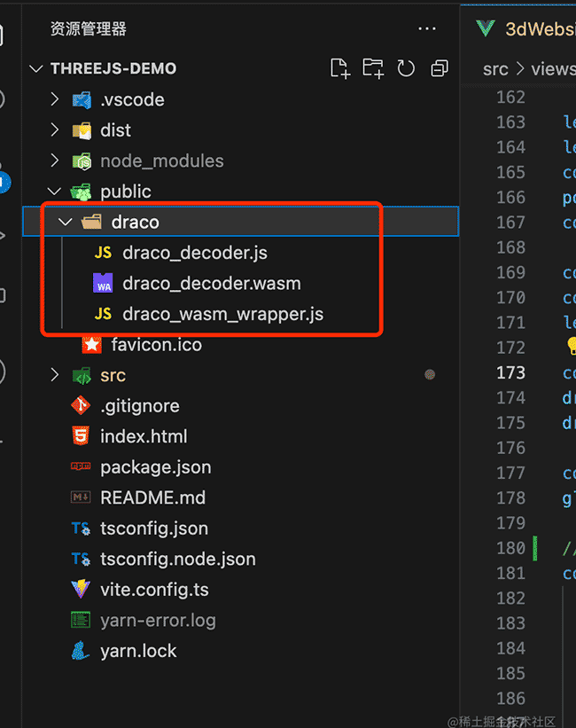
Task: Refresh the explorer file tree
Action: (x=407, y=68)
